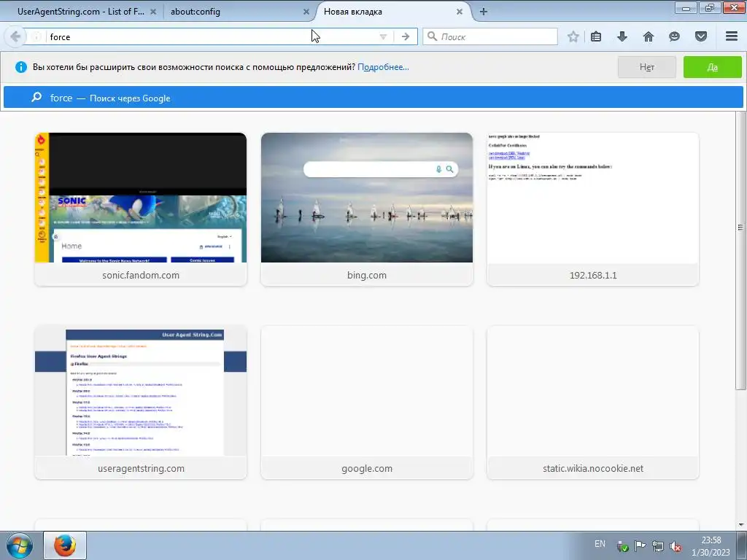This screenshot has width=747, height=560.
Task: Click the EN language indicator
Action: click(x=600, y=544)
